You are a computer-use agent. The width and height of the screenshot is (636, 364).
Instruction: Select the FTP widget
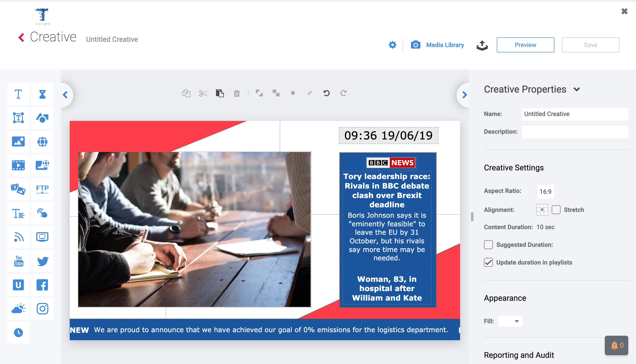42,189
